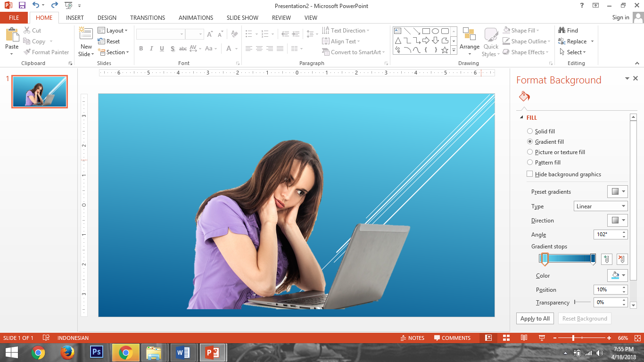The image size is (644, 362).
Task: Expand the Preset gradients dropdown
Action: pyautogui.click(x=618, y=192)
